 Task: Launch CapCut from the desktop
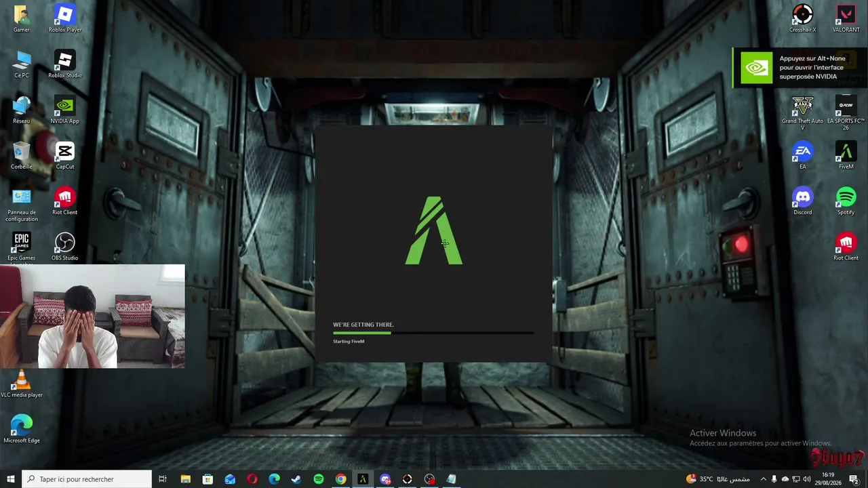[65, 155]
